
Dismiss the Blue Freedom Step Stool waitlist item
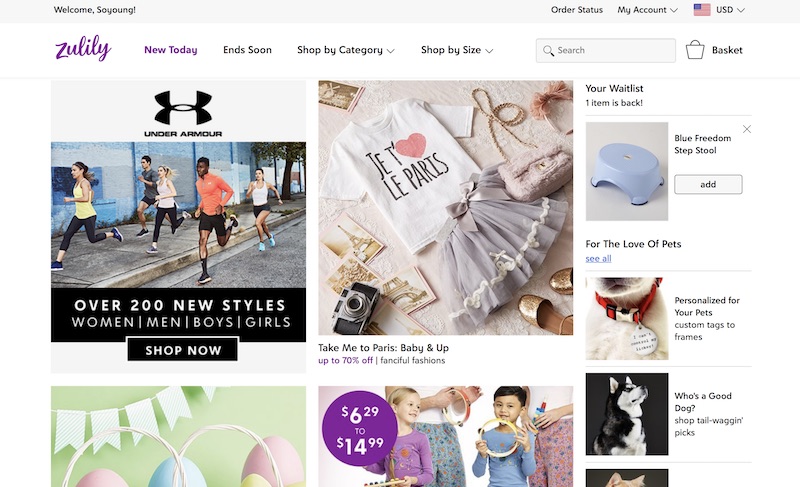(x=747, y=129)
